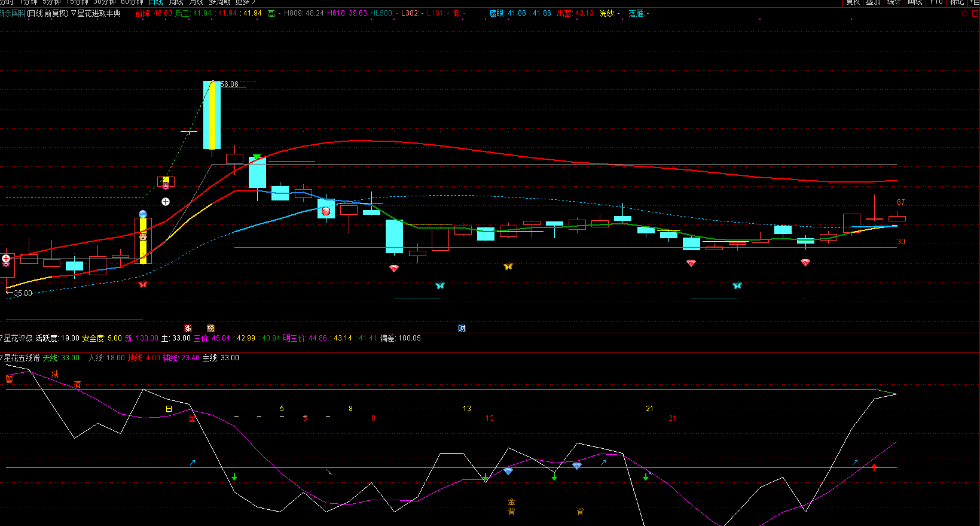Click the 36.86 high price label

[x=230, y=84]
